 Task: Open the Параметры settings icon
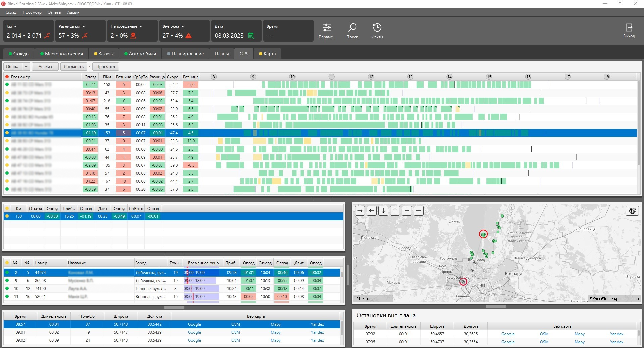coord(327,28)
